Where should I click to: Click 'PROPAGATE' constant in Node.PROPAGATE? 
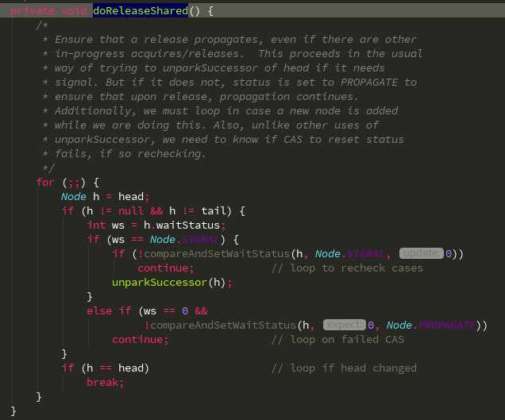[447, 326]
